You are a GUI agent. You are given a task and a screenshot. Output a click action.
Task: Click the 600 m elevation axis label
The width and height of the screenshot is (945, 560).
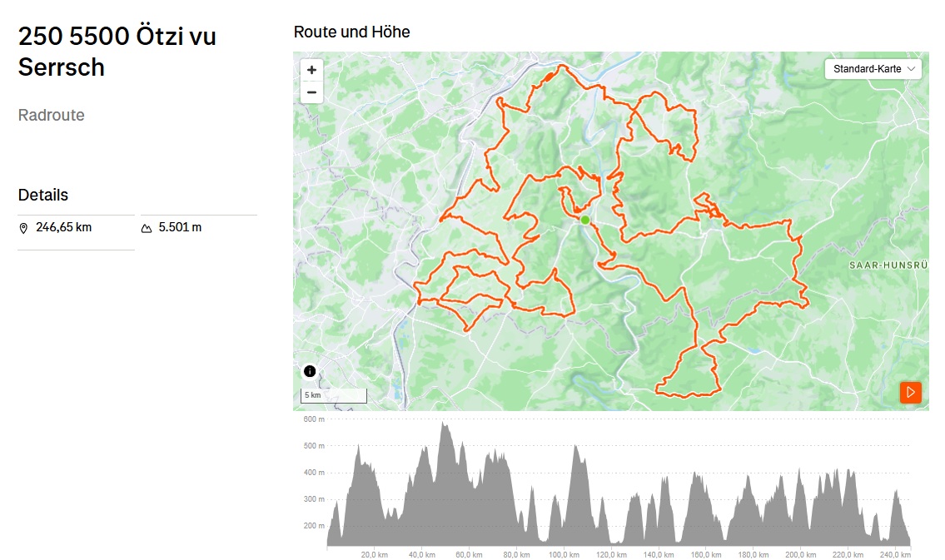314,419
